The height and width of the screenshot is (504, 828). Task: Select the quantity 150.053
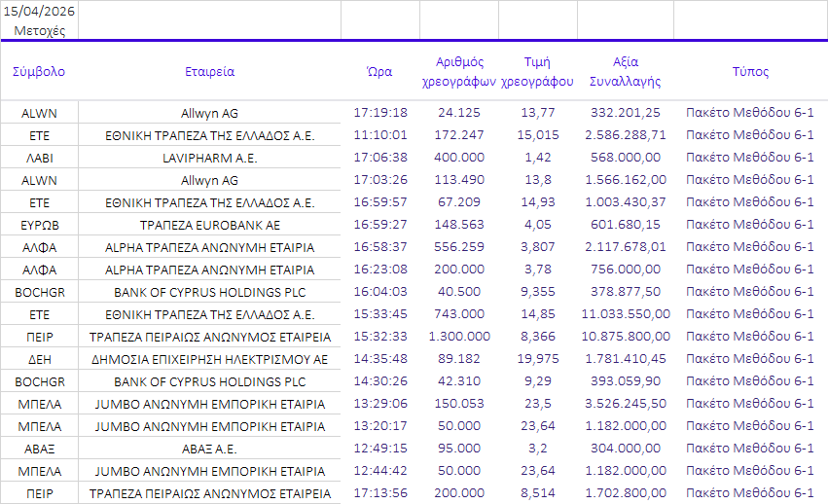[x=459, y=403]
